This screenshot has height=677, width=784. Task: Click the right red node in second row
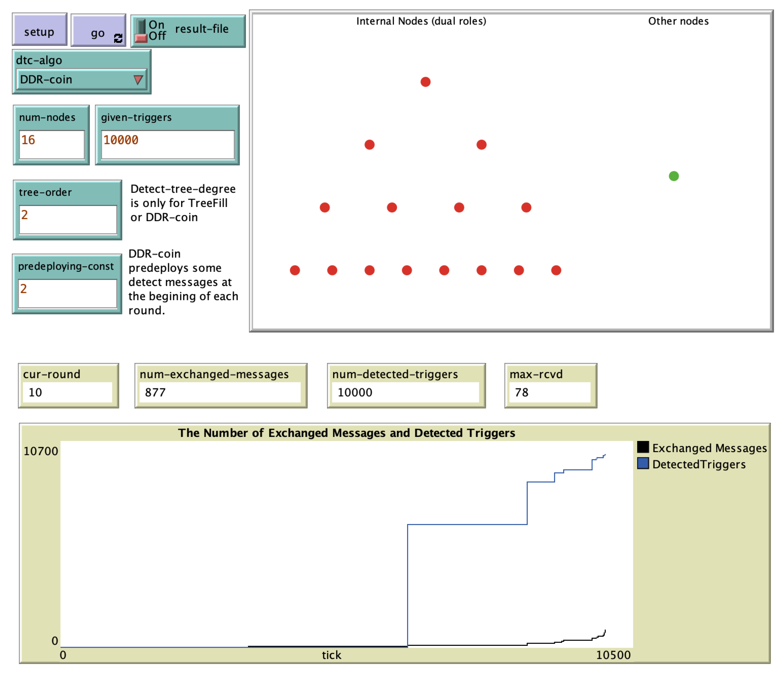click(x=481, y=144)
